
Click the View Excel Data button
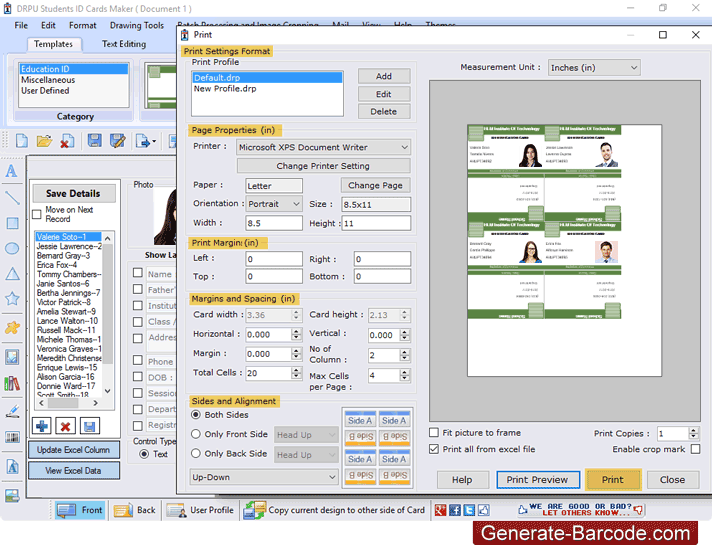74,471
